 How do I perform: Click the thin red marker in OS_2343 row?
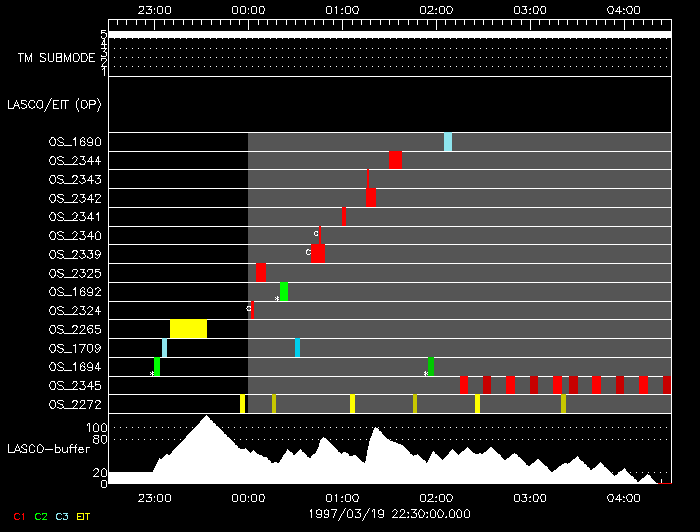click(368, 179)
